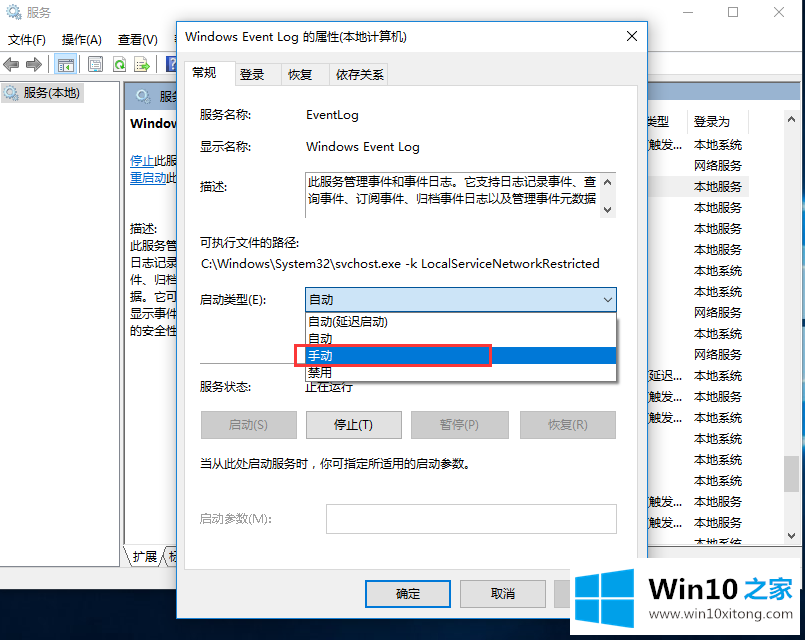Open the 操作(A) menu
The image size is (805, 640).
coord(81,40)
